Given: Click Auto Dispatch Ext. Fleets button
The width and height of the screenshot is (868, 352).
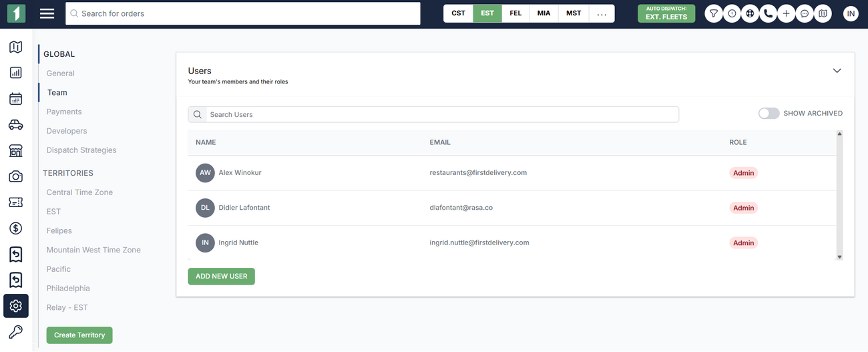Looking at the screenshot, I should pos(666,13).
